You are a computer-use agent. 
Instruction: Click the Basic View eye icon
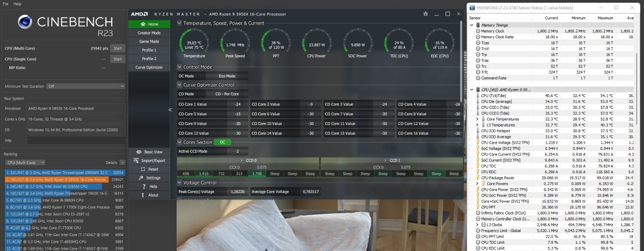[x=139, y=152]
